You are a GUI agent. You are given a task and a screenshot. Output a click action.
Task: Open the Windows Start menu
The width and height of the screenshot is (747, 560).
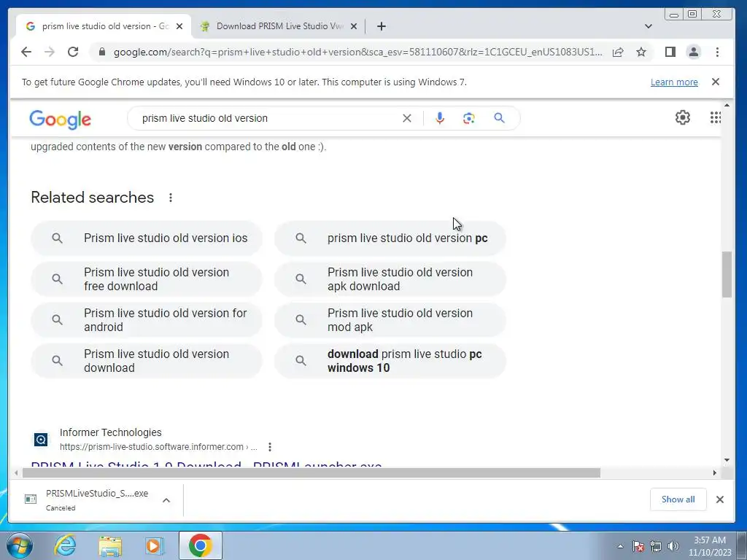20,545
